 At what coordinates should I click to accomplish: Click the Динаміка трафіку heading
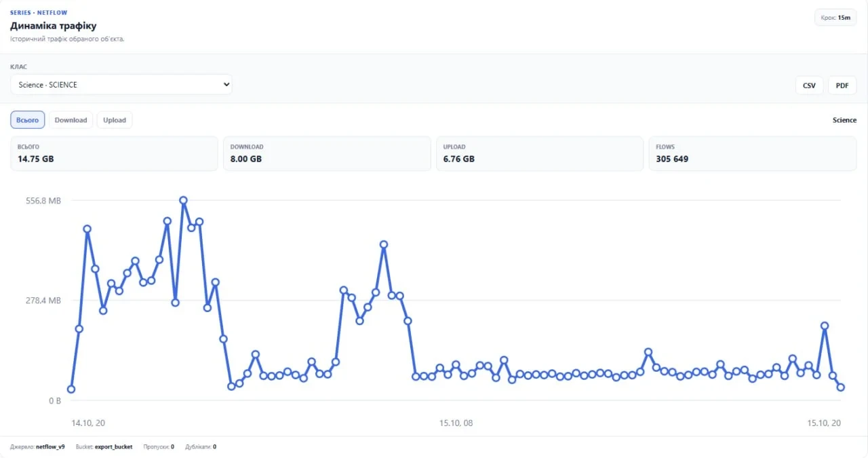[x=54, y=26]
